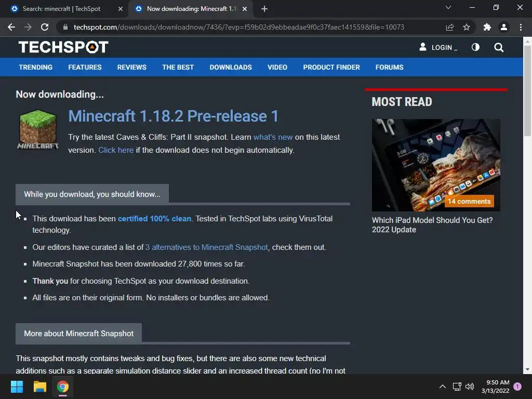532x399 pixels.
Task: Click the lock icon in address bar
Action: pyautogui.click(x=65, y=27)
